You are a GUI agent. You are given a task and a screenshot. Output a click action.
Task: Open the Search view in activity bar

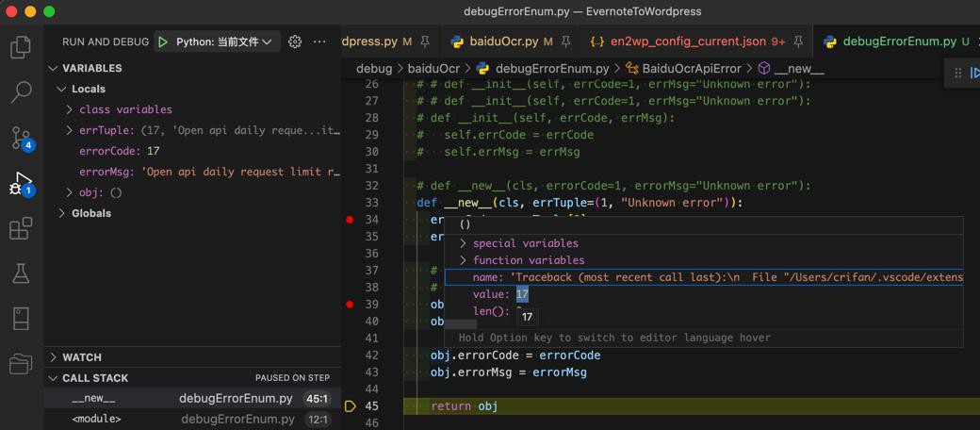tap(21, 91)
